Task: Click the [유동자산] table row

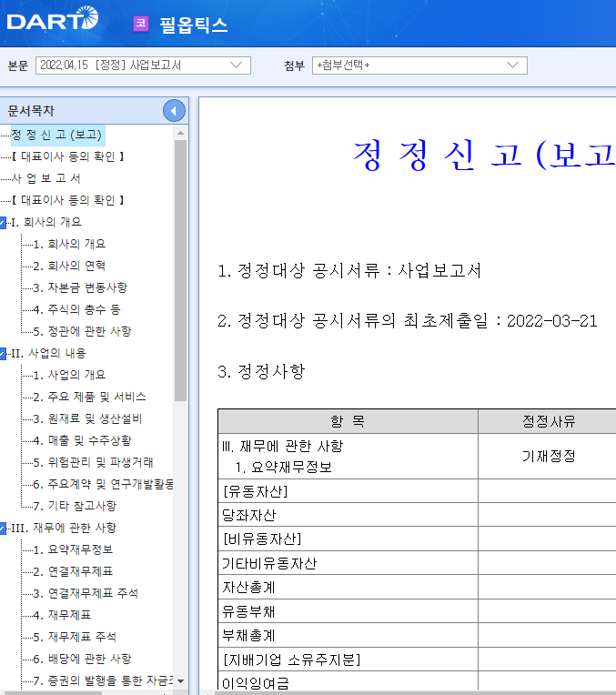Action: point(417,491)
